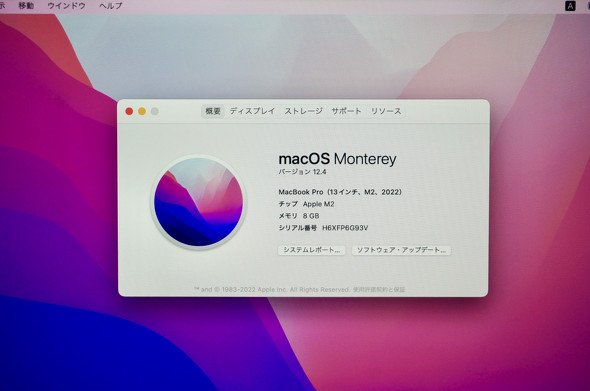Open the 移動 menu in the menu bar
The image size is (590, 391).
[x=26, y=6]
